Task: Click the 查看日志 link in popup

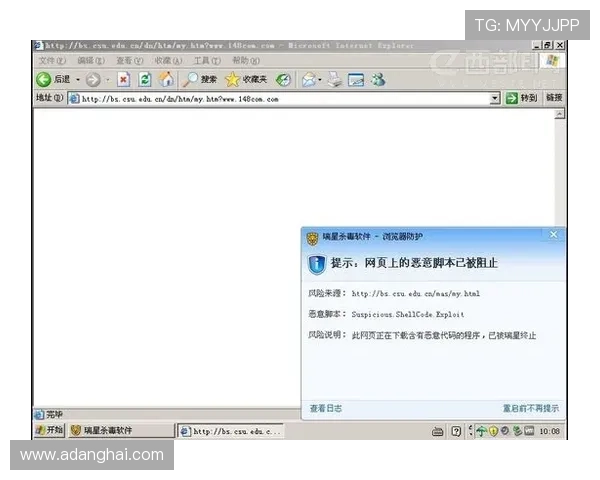Action: point(326,408)
